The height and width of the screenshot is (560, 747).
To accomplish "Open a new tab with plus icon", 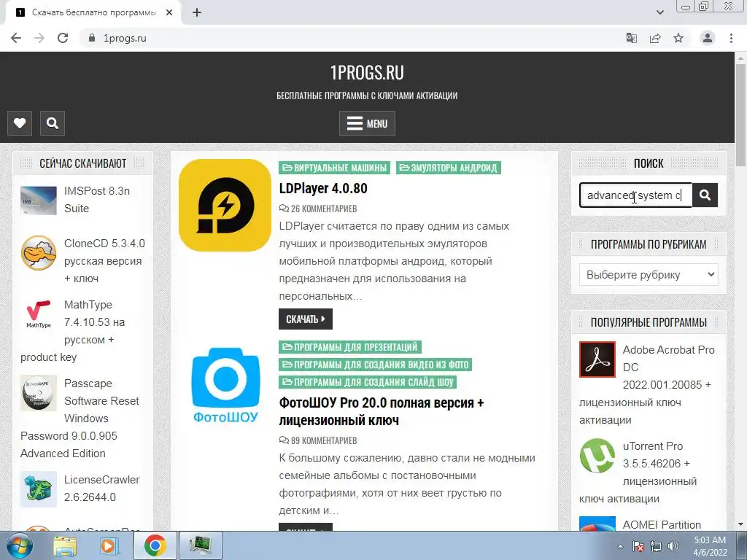I will click(197, 12).
